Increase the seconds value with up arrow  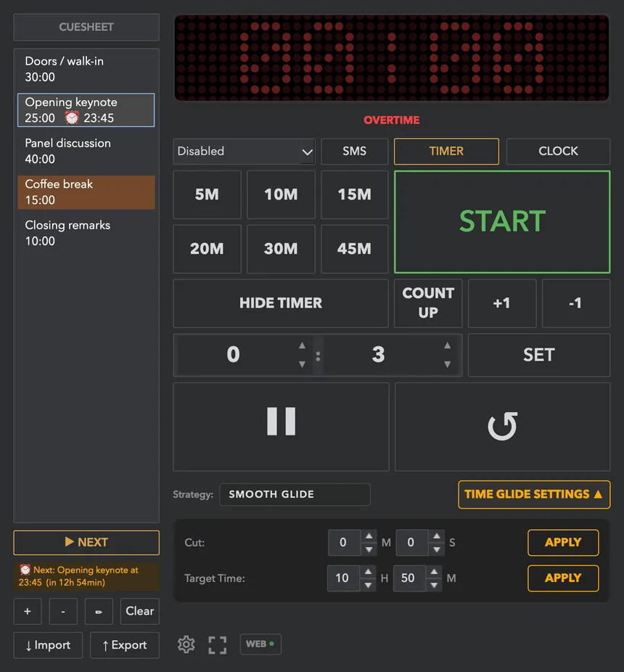pos(447,345)
